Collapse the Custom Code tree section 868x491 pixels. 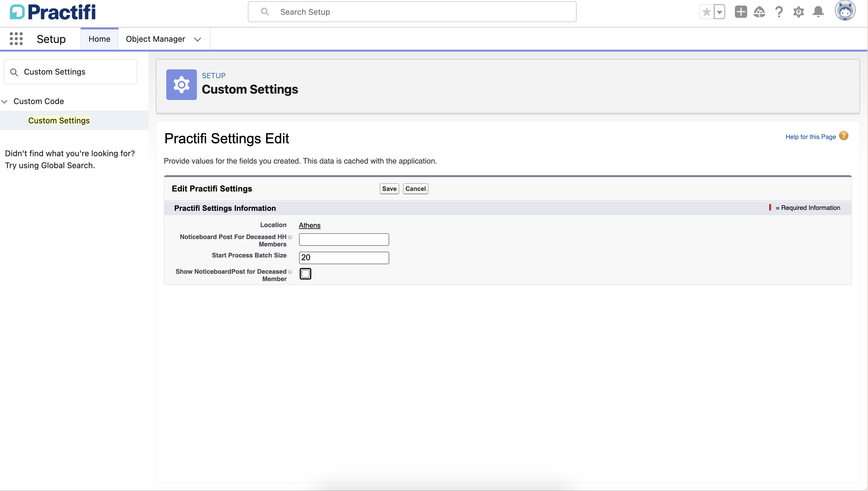[5, 102]
